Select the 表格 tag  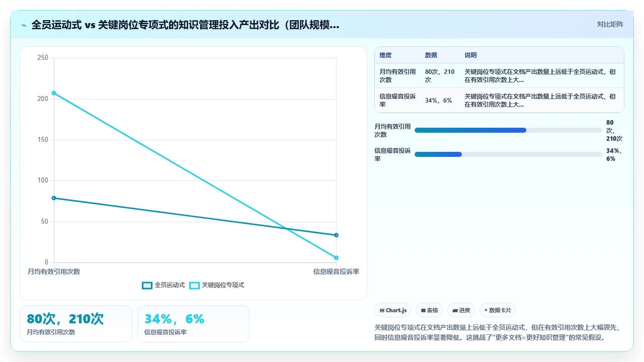click(429, 310)
